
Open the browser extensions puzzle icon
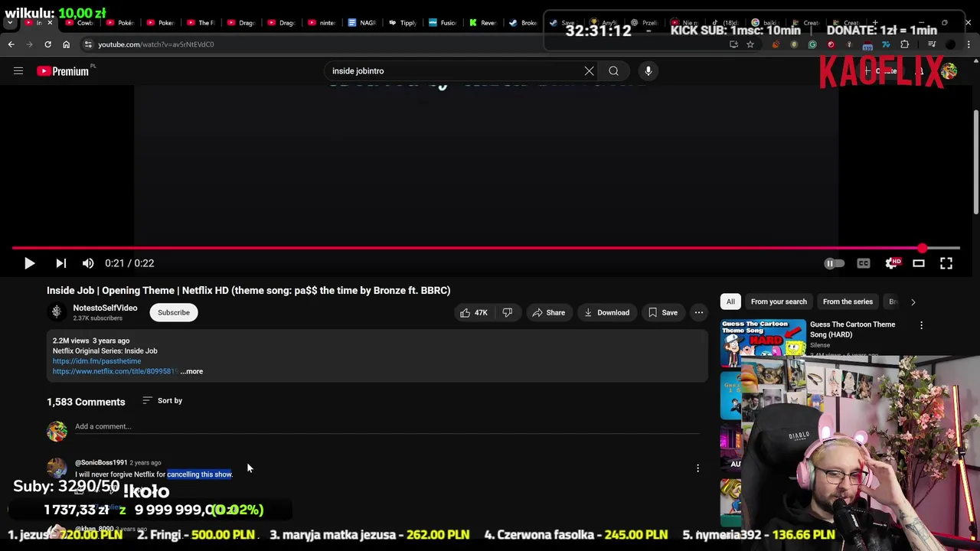coord(904,44)
